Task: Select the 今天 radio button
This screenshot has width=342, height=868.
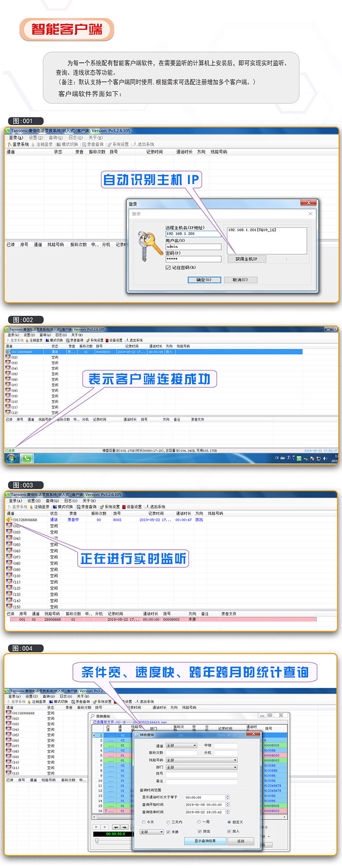Action: [x=144, y=822]
